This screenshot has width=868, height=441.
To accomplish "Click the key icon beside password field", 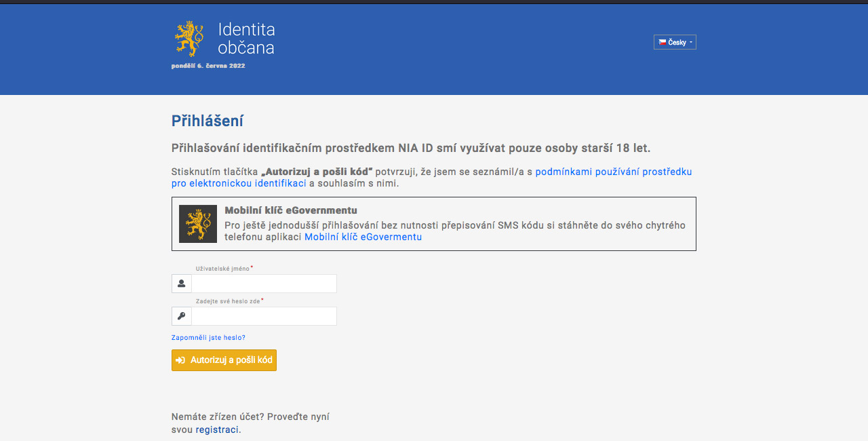I will point(182,316).
